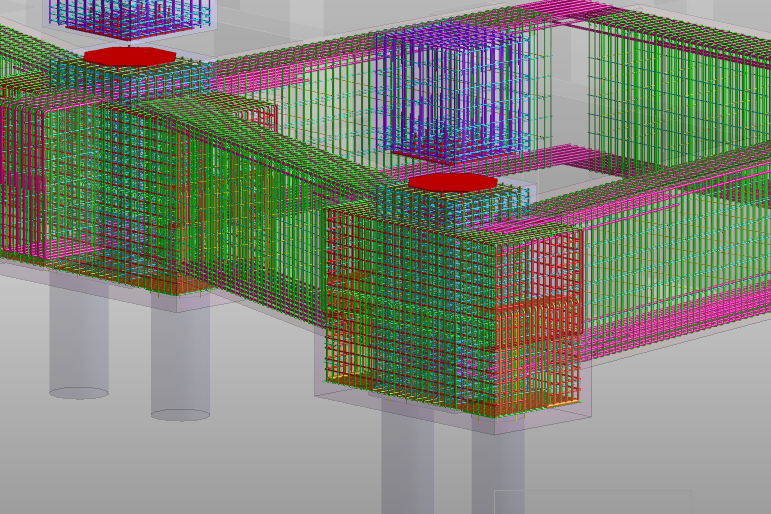Select the leftmost gray cylindrical pile

pyautogui.click(x=79, y=335)
